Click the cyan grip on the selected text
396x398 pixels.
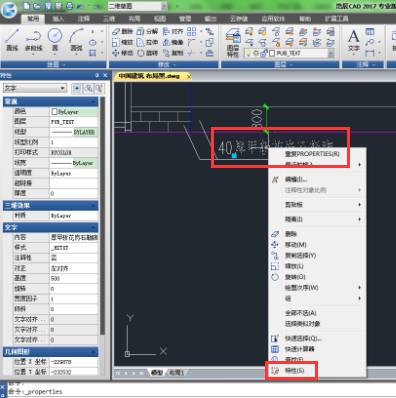234,155
